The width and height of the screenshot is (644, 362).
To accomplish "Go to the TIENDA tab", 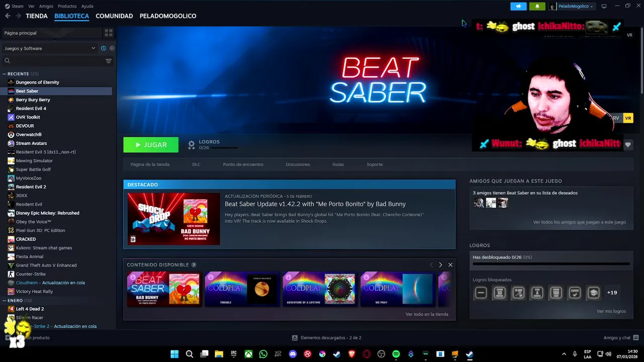I will pos(37,16).
